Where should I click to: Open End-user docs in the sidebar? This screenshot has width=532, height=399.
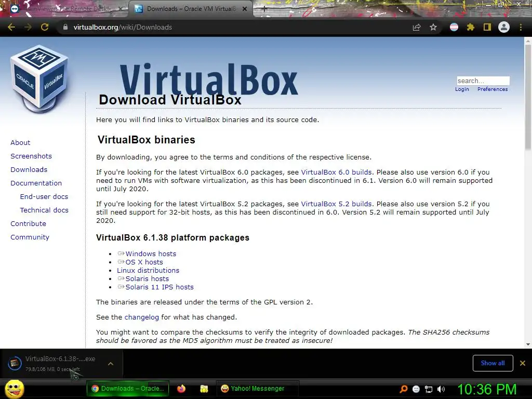(44, 197)
